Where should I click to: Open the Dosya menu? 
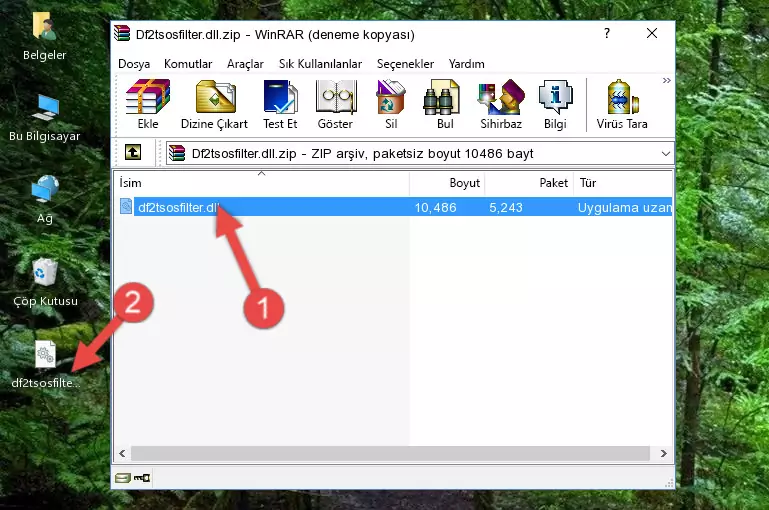[x=134, y=64]
